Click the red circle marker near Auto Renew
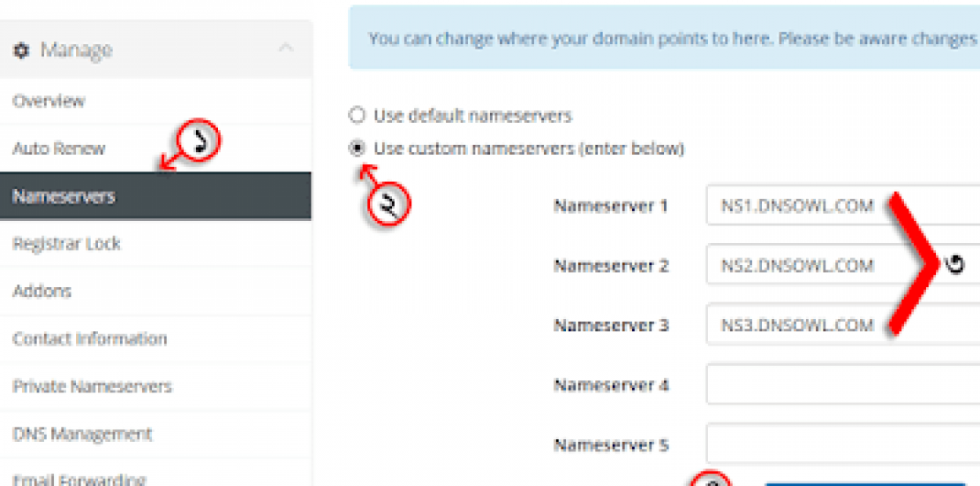Screen dimensions: 980x486 [x=200, y=141]
